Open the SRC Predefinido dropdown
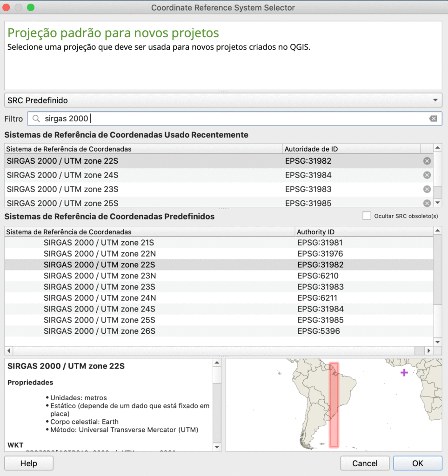The width and height of the screenshot is (448, 476). [223, 100]
